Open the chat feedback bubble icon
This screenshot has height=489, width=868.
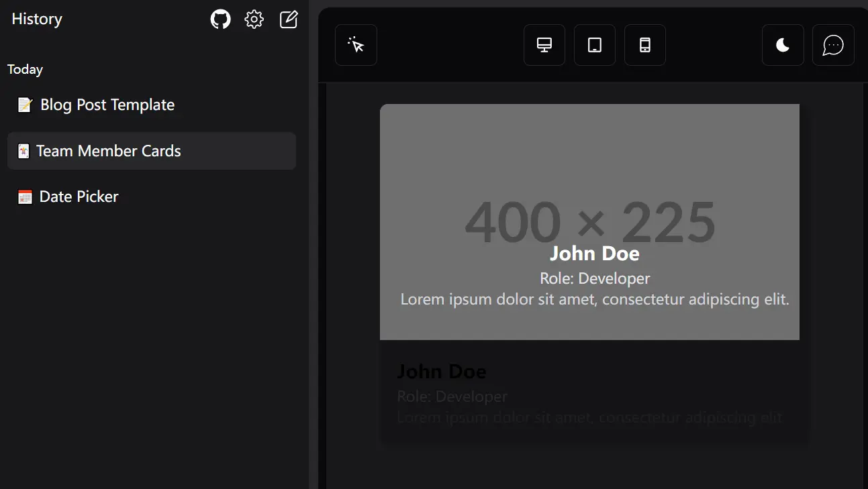[x=833, y=45]
